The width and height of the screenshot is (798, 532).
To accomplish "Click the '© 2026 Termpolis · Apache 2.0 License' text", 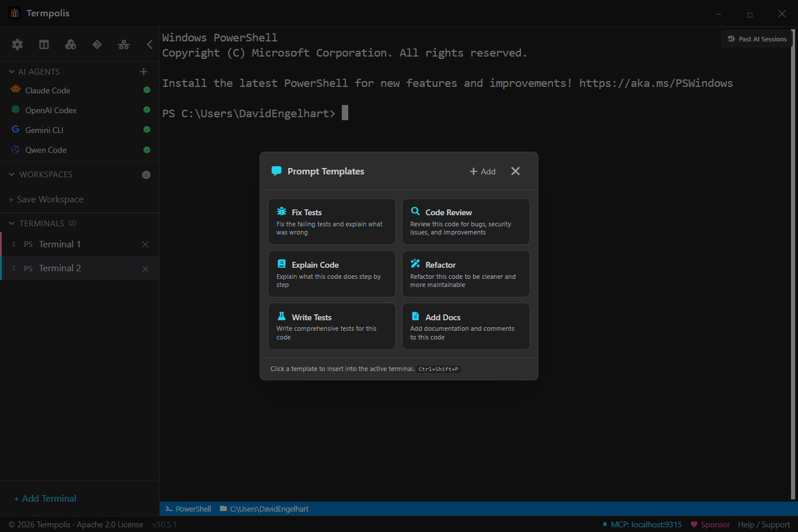I will (76, 524).
